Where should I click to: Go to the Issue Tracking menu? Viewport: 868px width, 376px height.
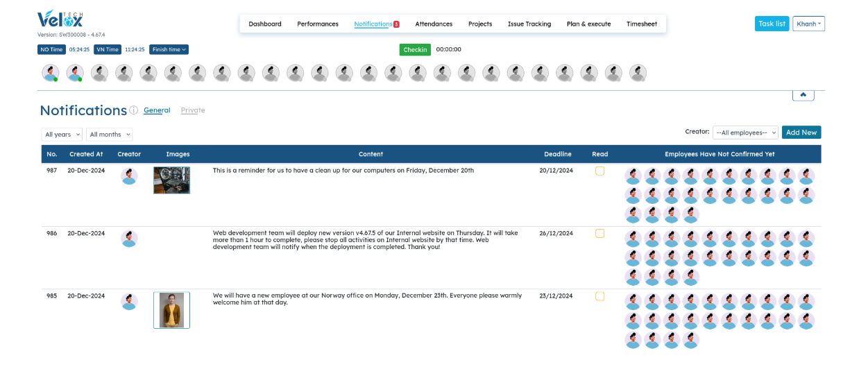point(529,24)
